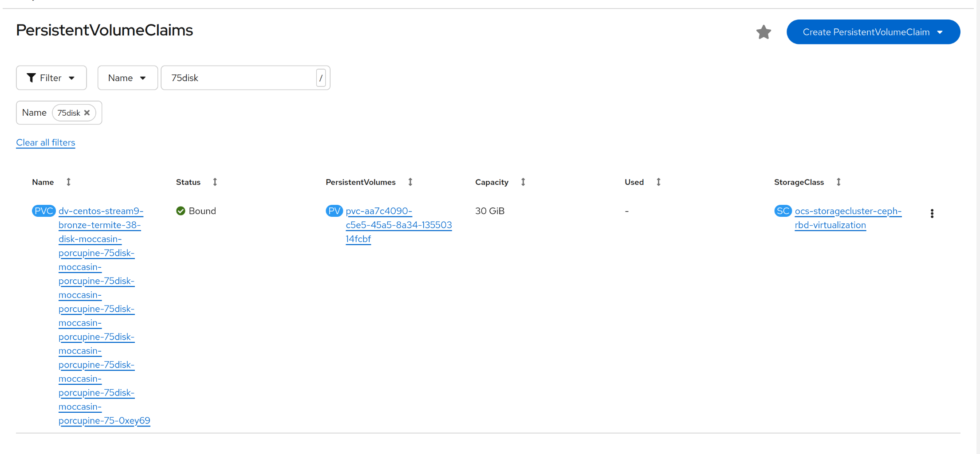Click Clear all filters link
The height and width of the screenshot is (454, 980).
(46, 142)
